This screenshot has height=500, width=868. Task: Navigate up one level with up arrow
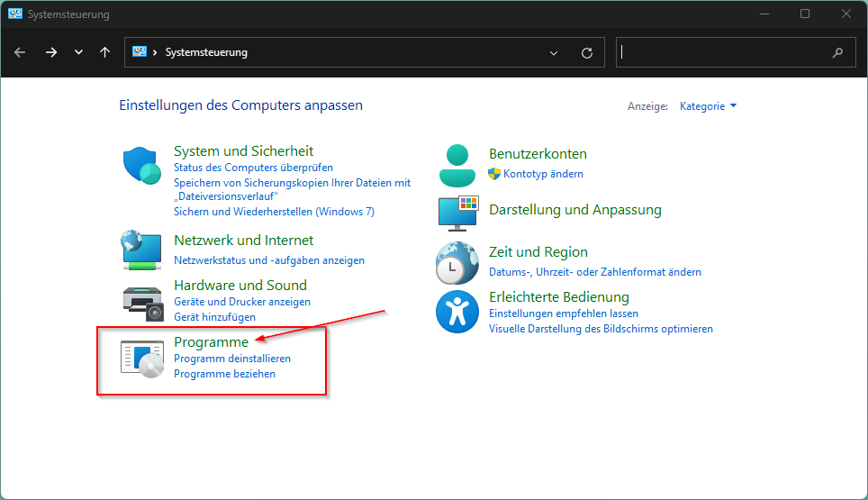coord(104,52)
